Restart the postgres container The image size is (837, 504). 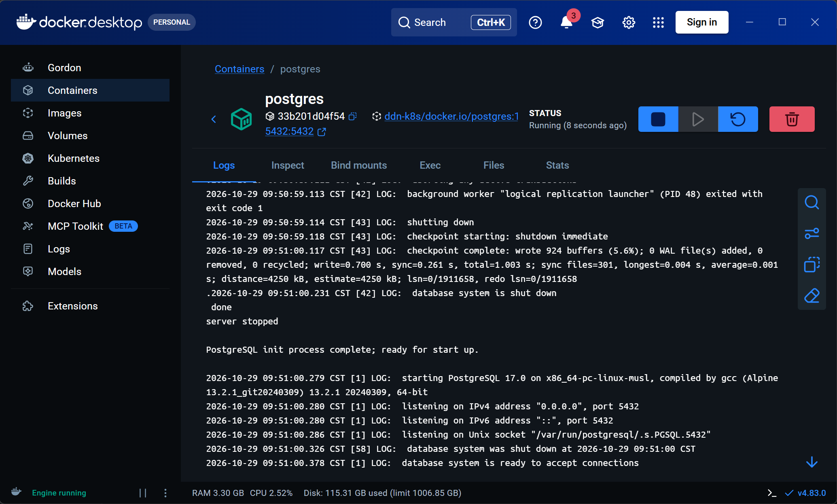[738, 119]
